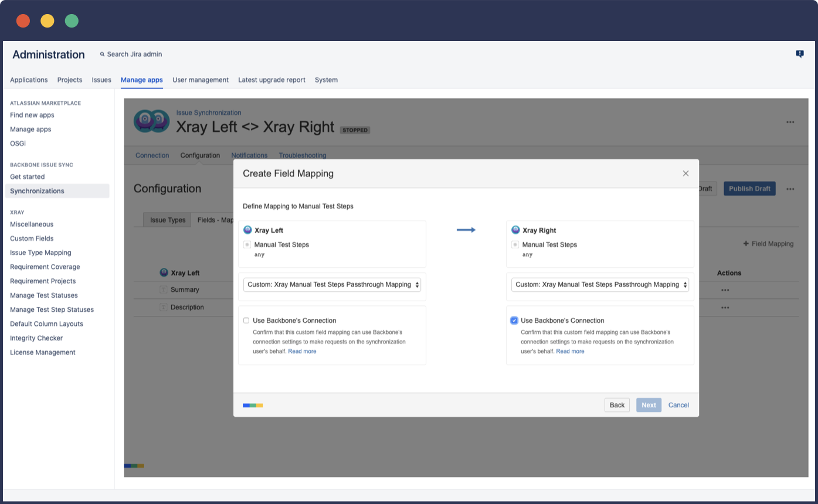Go to User management tab

pyautogui.click(x=201, y=80)
